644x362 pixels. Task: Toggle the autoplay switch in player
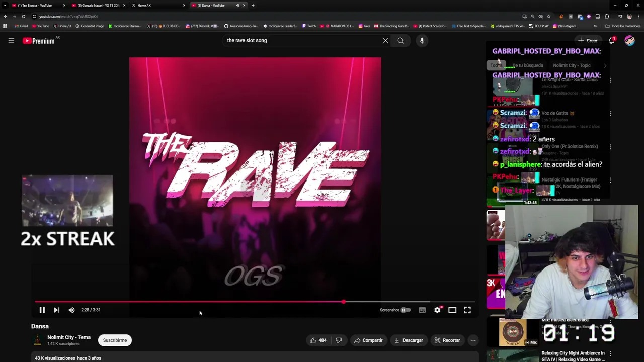pos(406,310)
